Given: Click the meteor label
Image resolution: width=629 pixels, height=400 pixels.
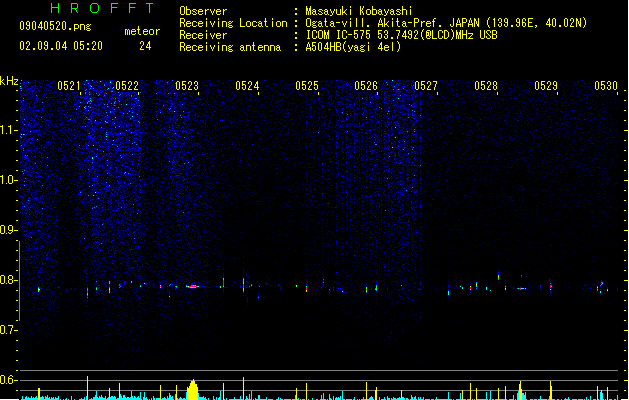Looking at the screenshot, I should [142, 31].
